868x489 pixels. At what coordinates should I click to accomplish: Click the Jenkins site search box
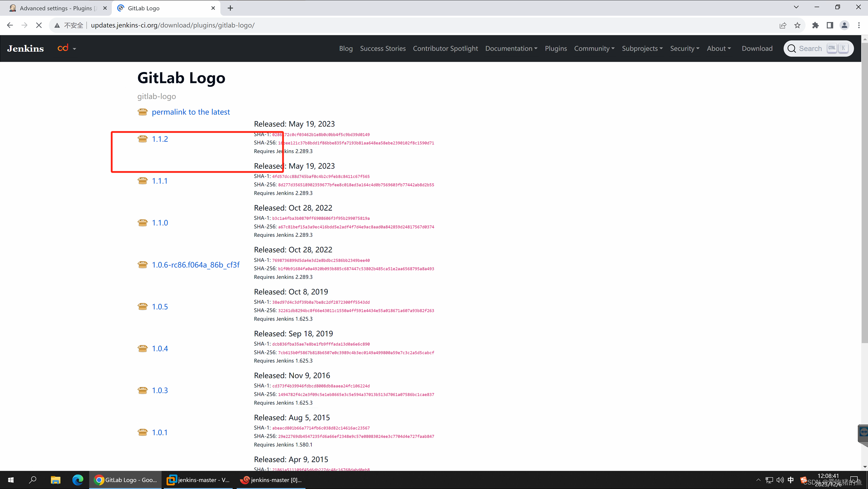coord(818,49)
